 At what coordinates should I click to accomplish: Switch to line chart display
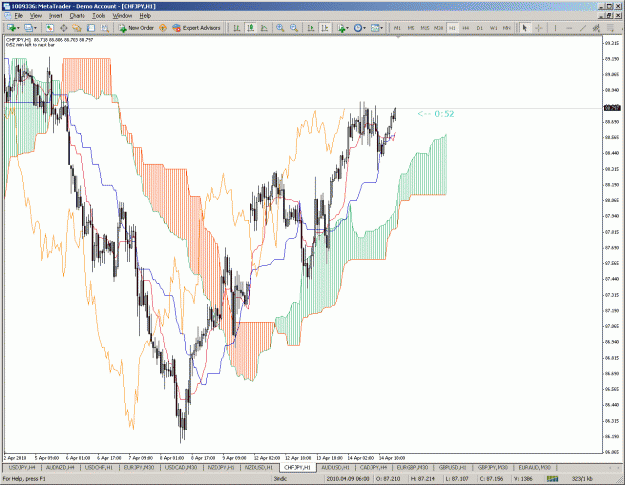coord(264,28)
